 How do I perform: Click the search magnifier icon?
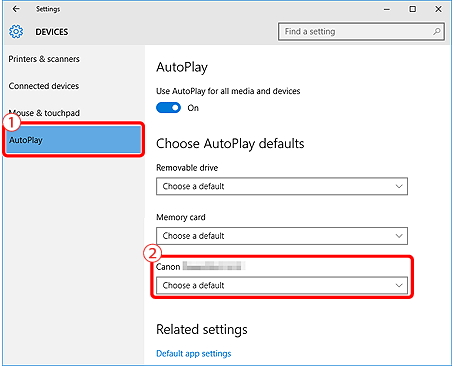click(x=437, y=32)
